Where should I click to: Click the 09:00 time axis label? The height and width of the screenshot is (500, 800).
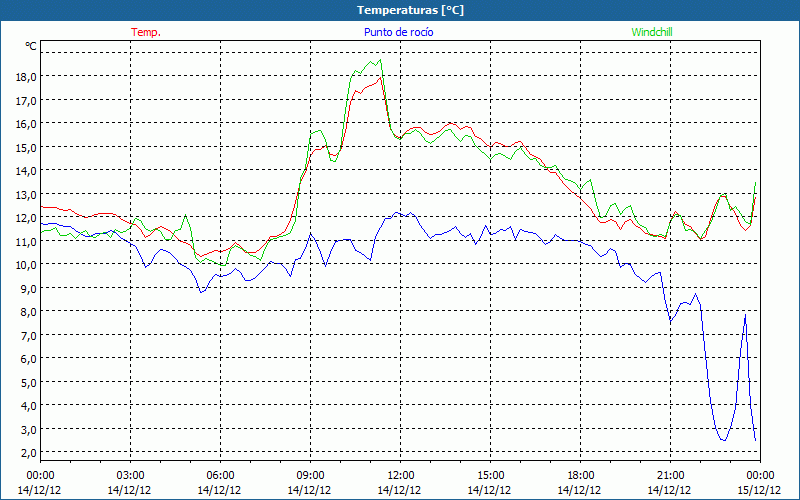[310, 476]
